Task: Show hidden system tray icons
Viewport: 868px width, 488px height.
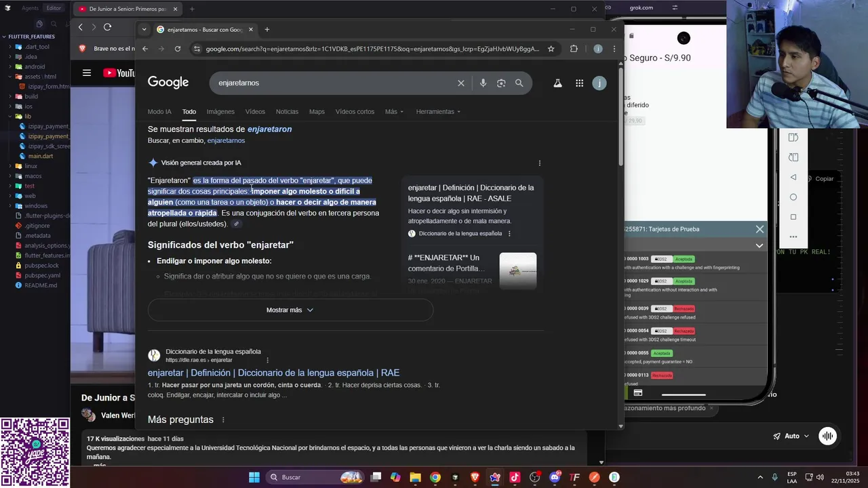Action: click(760, 477)
